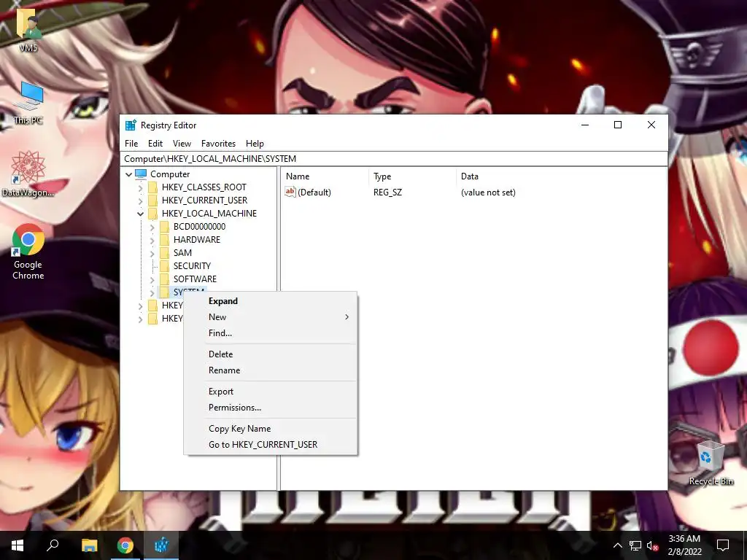This screenshot has width=747, height=560.
Task: Choose Export in the context menu
Action: tap(271, 392)
